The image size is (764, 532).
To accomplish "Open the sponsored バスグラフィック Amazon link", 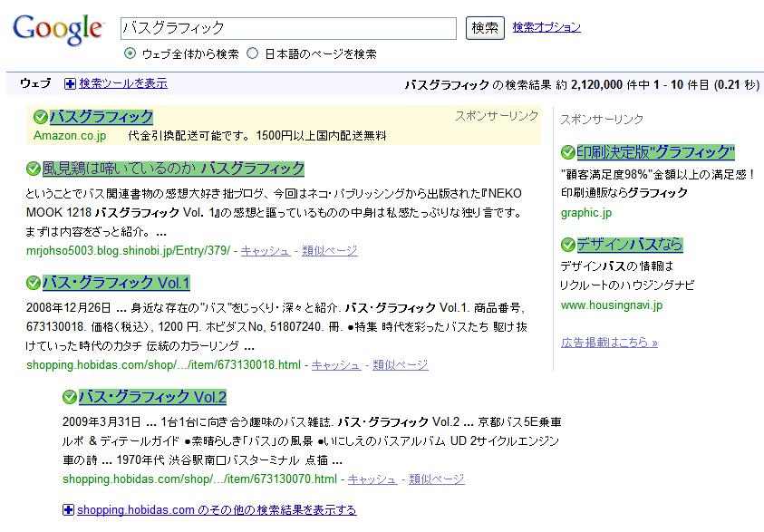I will [x=102, y=117].
